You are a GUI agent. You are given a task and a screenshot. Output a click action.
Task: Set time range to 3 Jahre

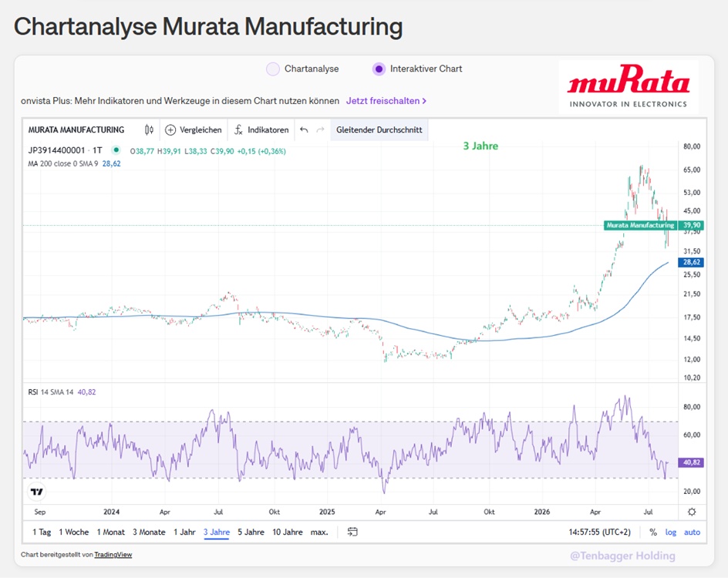(x=217, y=532)
